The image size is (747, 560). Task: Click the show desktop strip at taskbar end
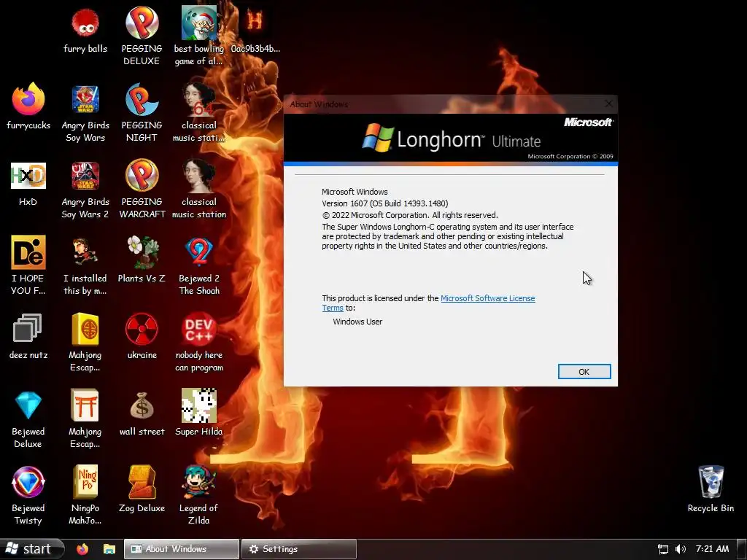[x=742, y=549]
